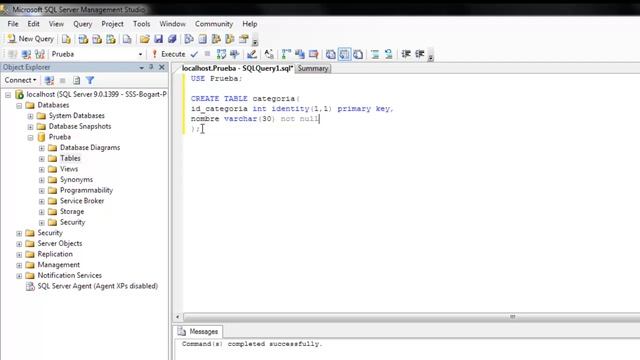Expand the Programmability folder
This screenshot has width=640, height=360.
click(42, 191)
